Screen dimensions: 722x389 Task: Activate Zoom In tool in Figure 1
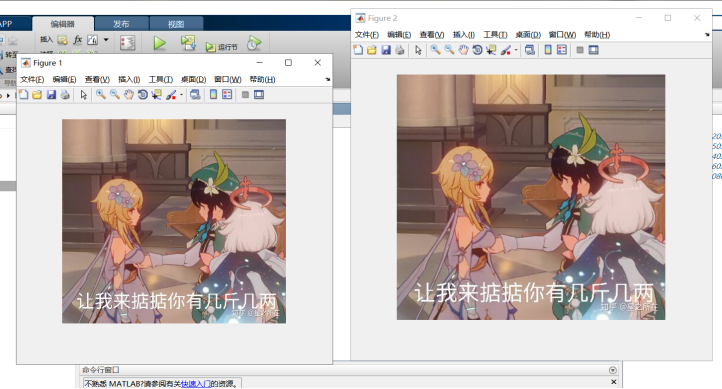(x=100, y=95)
